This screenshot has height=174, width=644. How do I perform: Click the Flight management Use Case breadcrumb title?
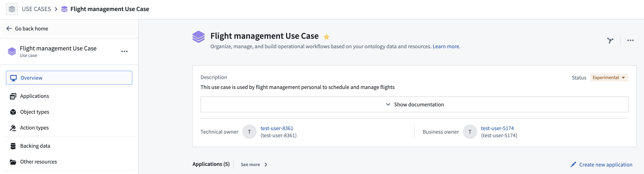(x=110, y=9)
